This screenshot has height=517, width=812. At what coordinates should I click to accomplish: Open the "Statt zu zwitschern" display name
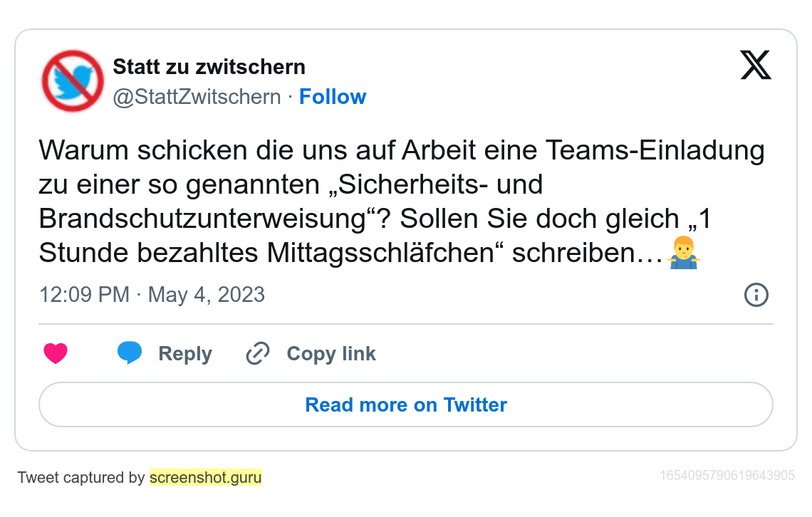tap(209, 67)
